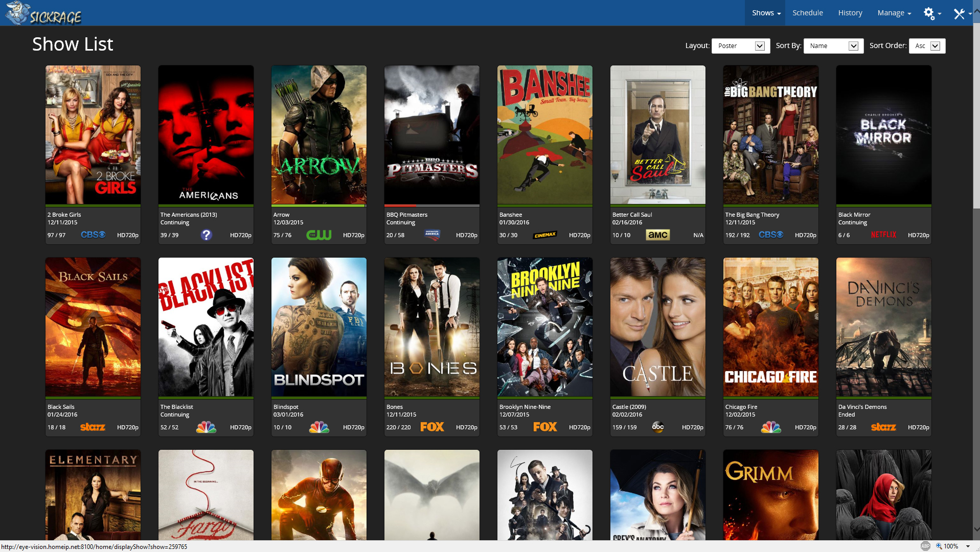Click CBS network logo for 2 Broke Girls
Viewport: 980px width, 552px height.
click(x=93, y=235)
